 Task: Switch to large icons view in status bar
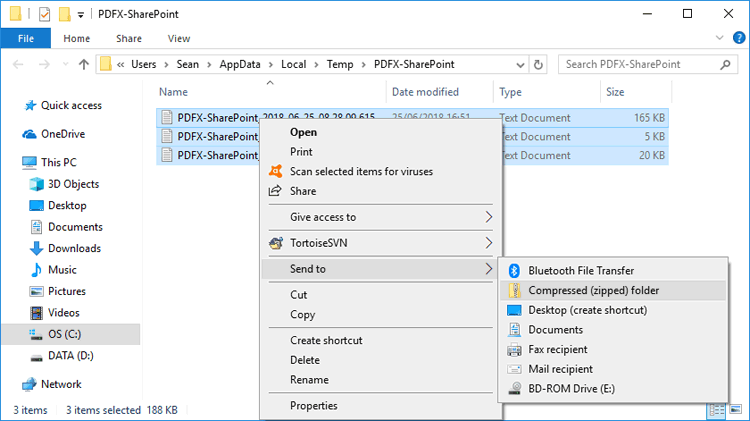[x=736, y=410]
